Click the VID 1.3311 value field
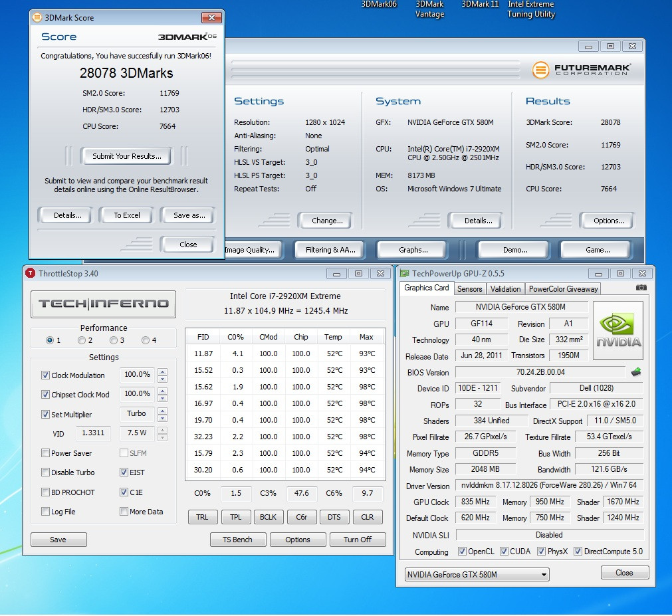 [x=93, y=433]
